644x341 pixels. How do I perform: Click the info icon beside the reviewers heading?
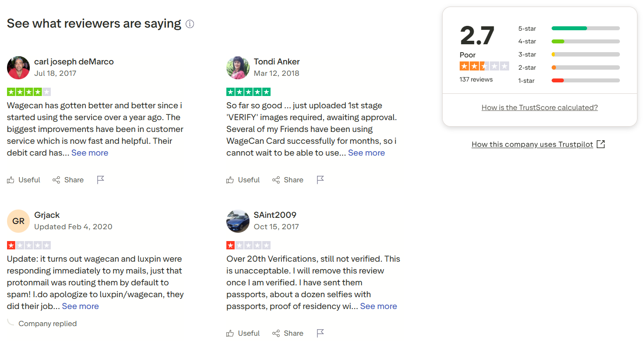click(190, 24)
